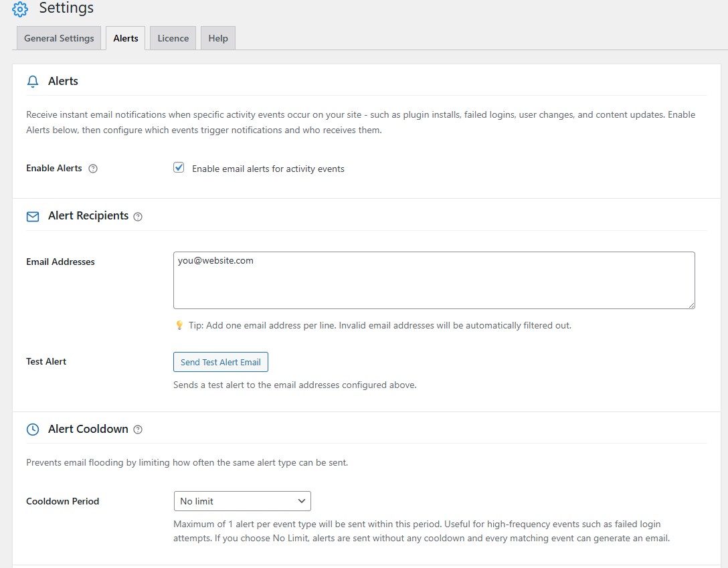Open the Help tab
The height and width of the screenshot is (568, 728).
pos(218,38)
